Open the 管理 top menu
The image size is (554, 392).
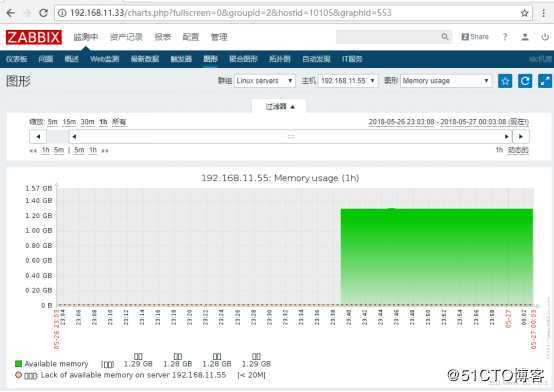click(x=219, y=37)
